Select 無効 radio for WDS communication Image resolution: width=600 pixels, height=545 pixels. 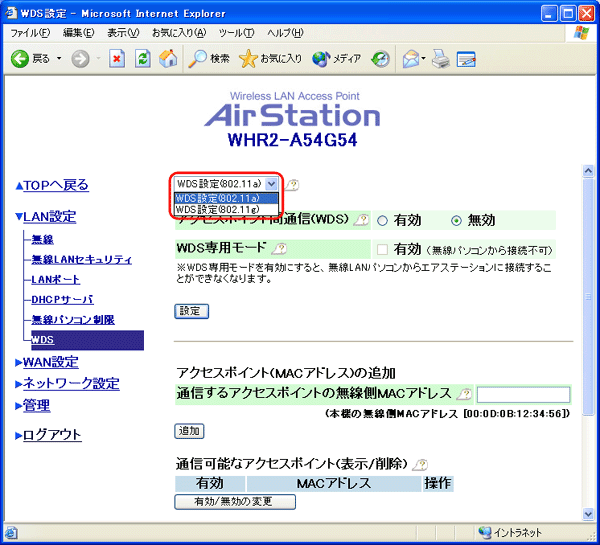456,221
